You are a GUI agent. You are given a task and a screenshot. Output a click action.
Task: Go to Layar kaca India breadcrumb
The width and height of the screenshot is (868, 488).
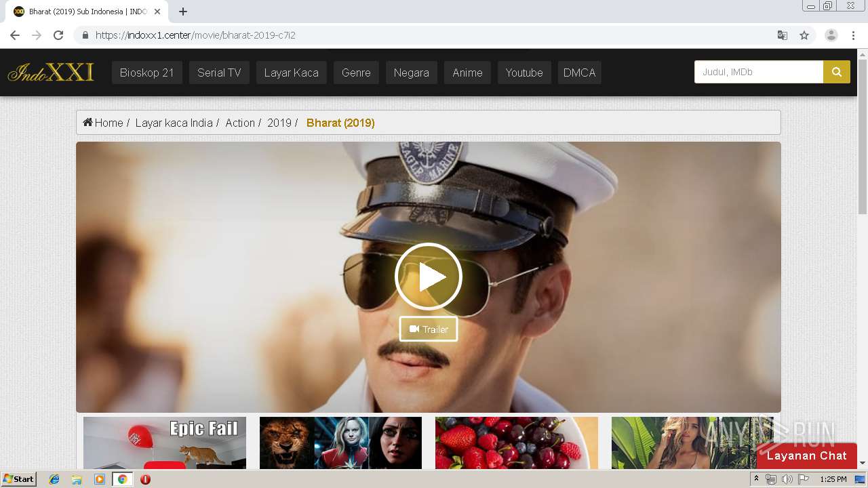(x=174, y=123)
